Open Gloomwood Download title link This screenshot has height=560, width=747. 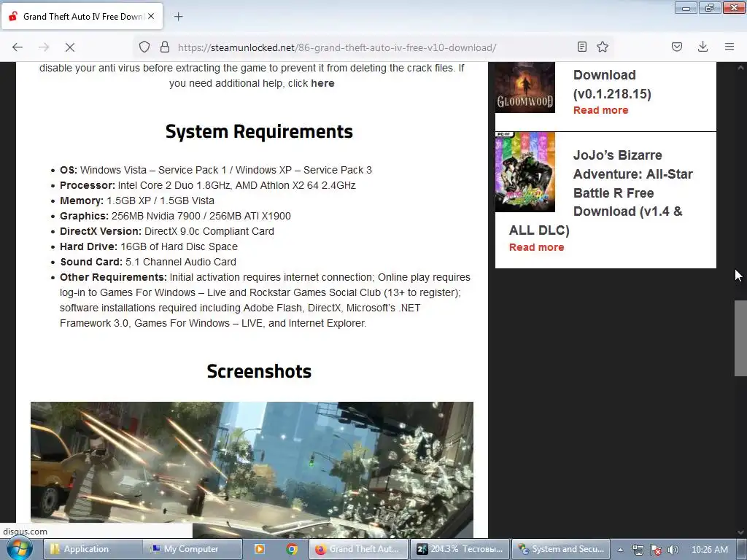point(612,85)
